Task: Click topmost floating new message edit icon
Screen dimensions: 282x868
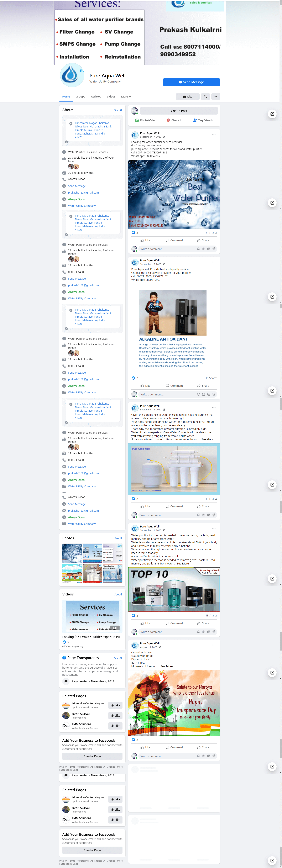Action: click(272, 114)
